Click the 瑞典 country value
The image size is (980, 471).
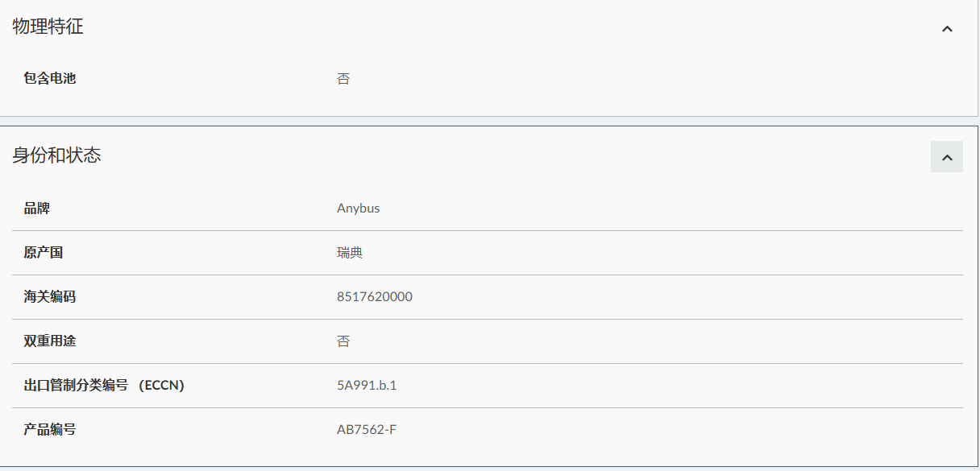350,253
